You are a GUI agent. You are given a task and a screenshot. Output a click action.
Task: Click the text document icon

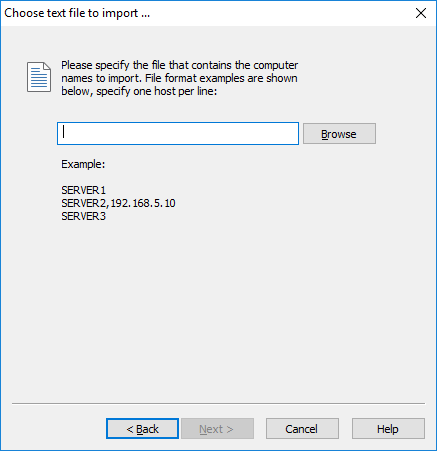[x=39, y=77]
